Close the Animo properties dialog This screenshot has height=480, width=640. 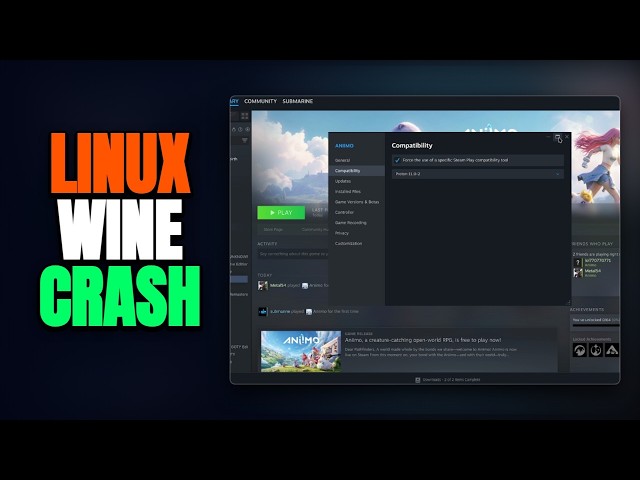567,137
